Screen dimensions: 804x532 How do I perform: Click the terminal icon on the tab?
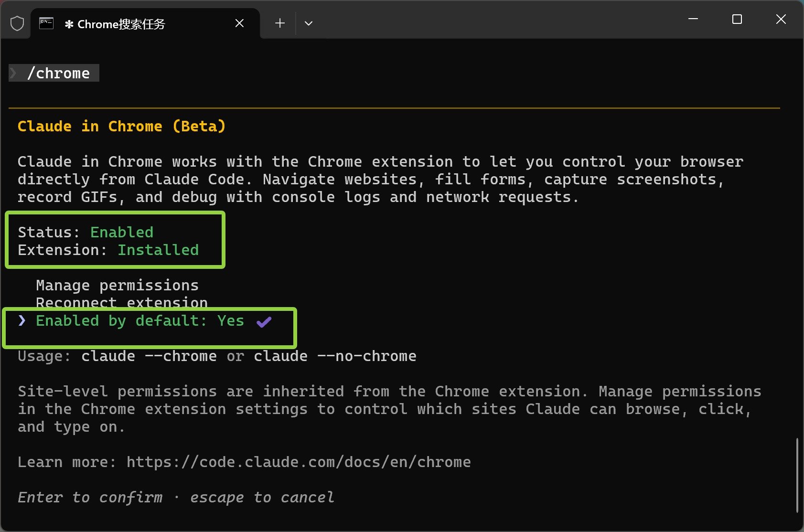click(x=46, y=23)
